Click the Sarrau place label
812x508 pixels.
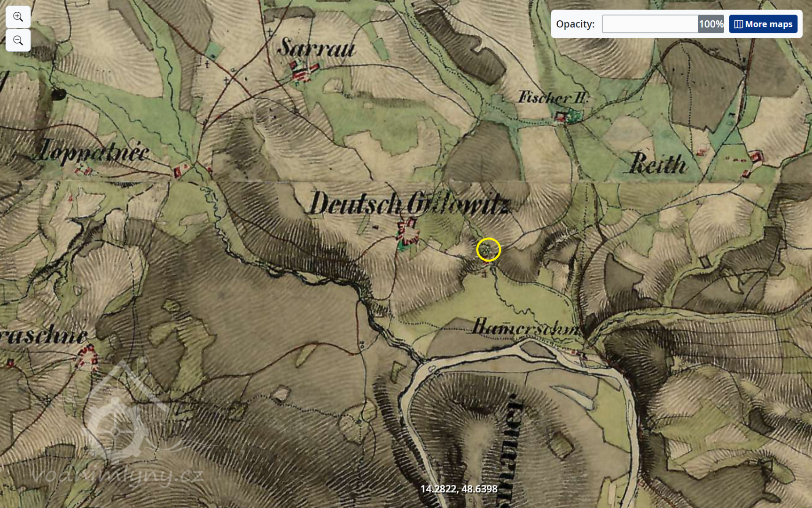point(316,48)
